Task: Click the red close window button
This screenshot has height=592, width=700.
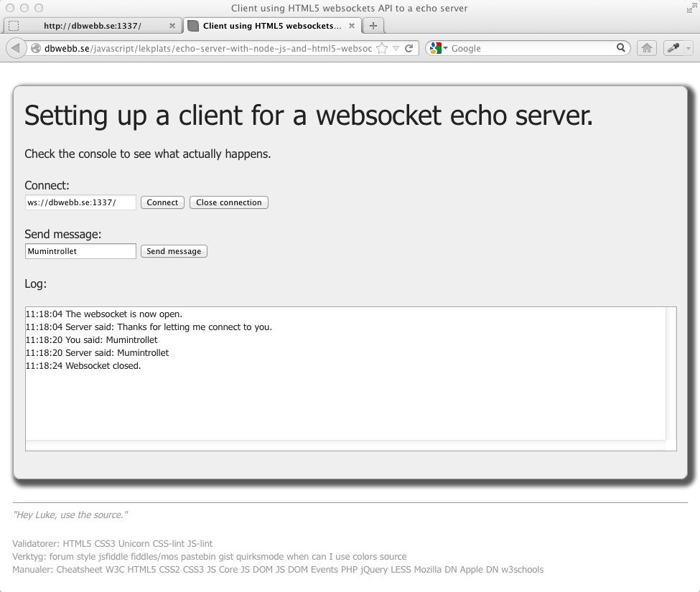Action: click(10, 8)
